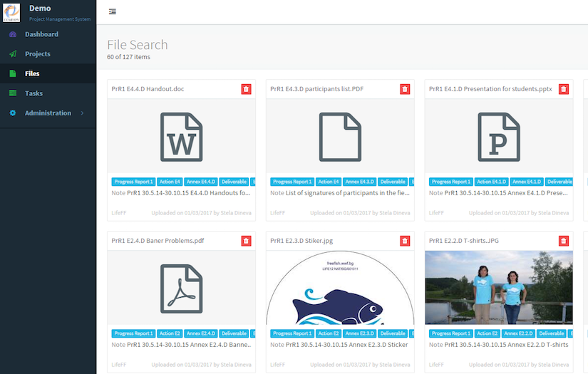Click Deliverable tag on Handout.doc card
Viewport: 588px width, 374px height.
click(234, 182)
